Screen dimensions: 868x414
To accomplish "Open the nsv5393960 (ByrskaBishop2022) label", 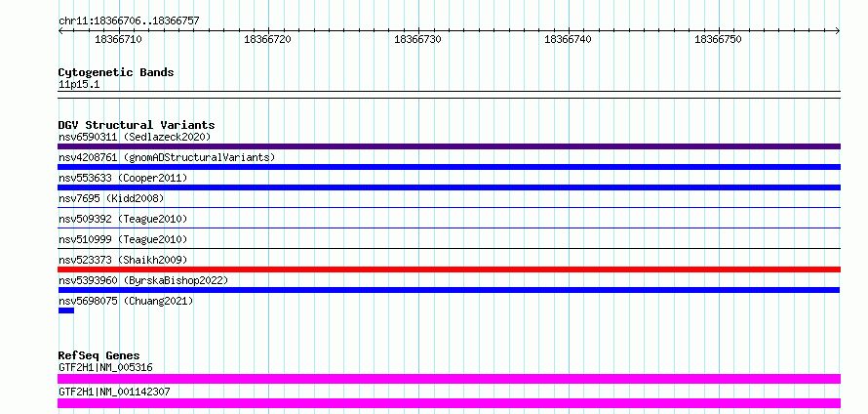I will 143,280.
